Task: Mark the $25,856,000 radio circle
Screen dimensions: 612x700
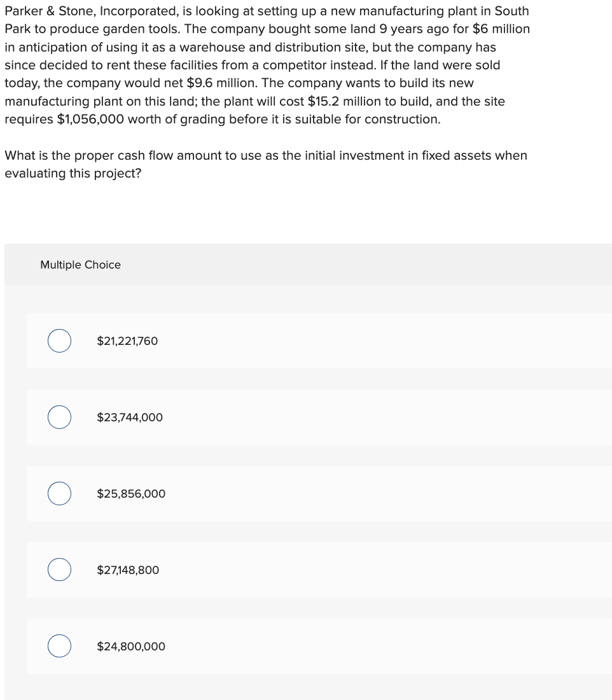Action: click(x=59, y=494)
